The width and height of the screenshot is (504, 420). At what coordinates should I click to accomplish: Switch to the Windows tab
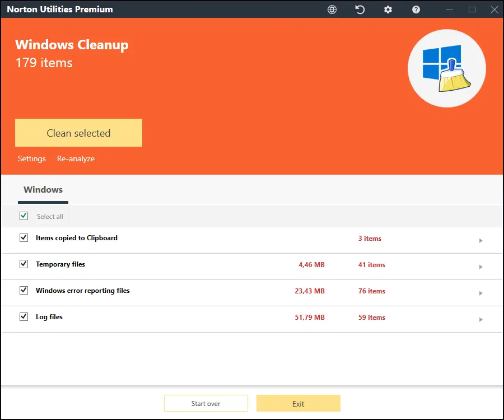tap(43, 190)
